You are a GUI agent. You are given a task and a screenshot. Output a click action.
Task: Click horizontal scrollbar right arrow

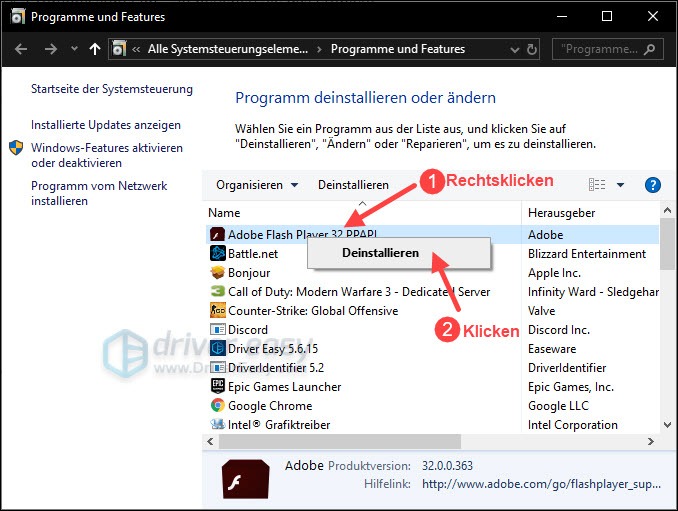[651, 441]
